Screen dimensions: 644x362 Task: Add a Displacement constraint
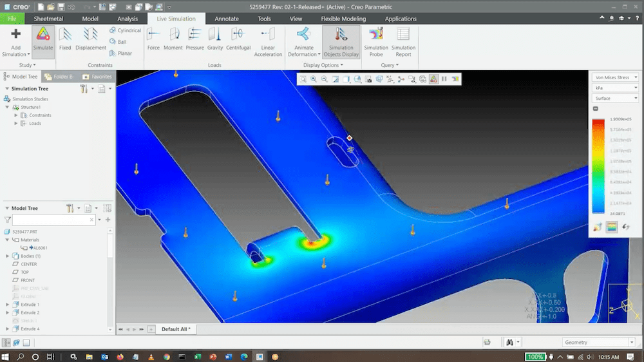[x=91, y=39]
